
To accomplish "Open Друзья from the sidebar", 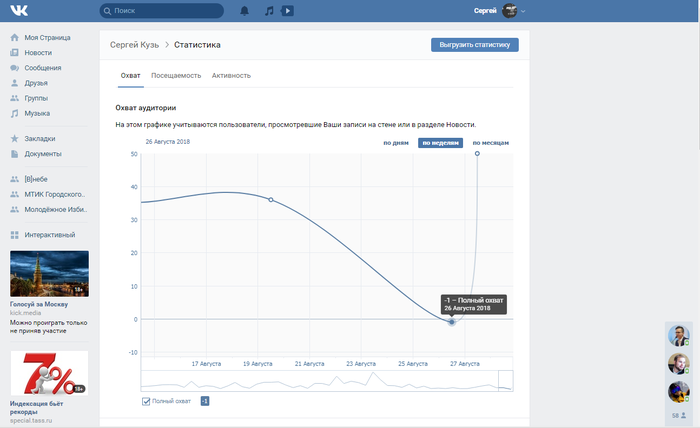I will tap(36, 83).
